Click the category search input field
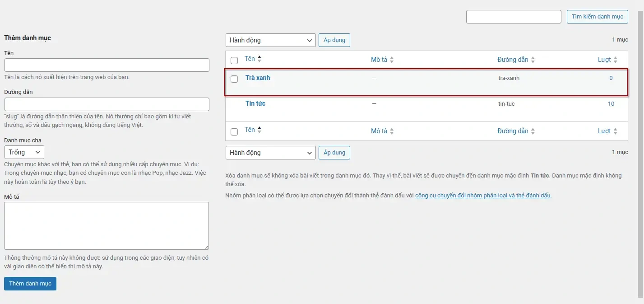 click(x=514, y=17)
